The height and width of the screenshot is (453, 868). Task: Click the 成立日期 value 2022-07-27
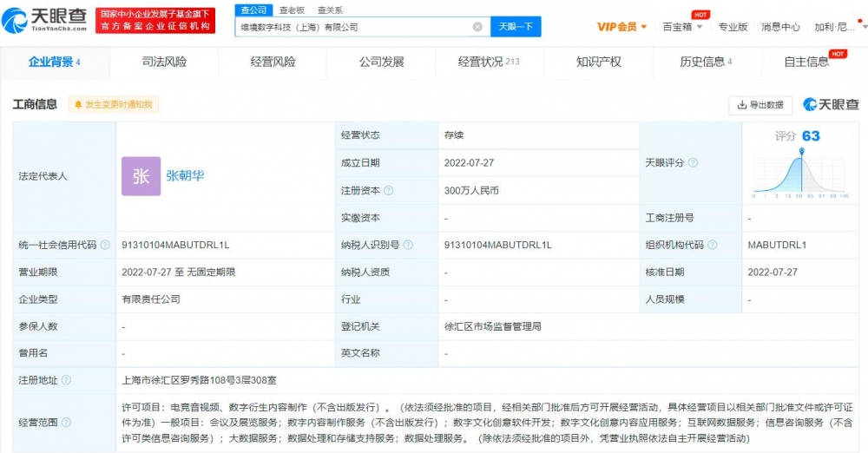click(x=469, y=163)
